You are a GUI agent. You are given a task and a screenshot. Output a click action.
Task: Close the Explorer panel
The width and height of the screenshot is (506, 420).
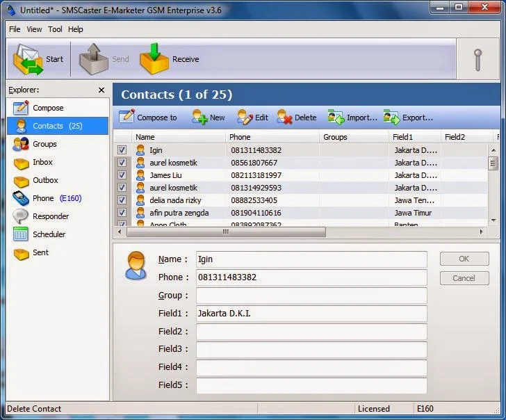pos(101,90)
